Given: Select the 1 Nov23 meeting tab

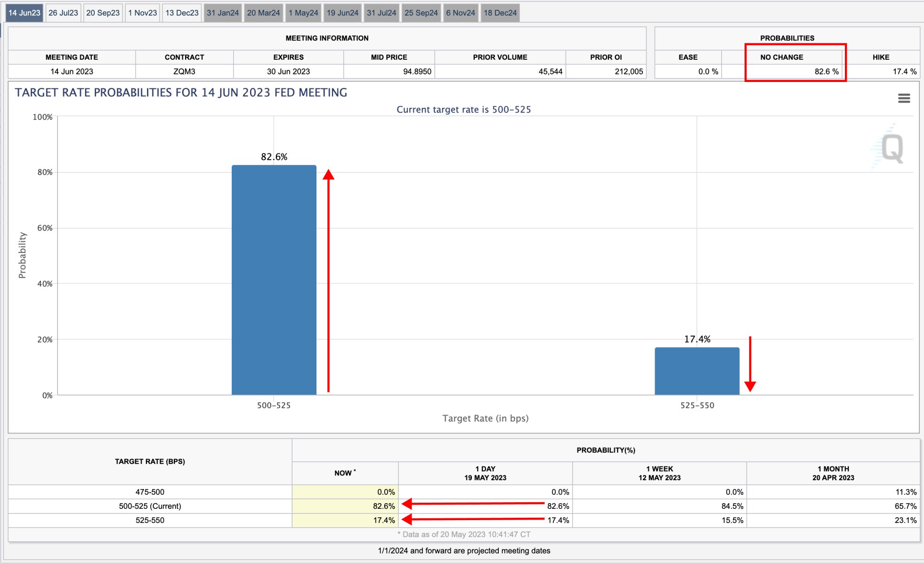Looking at the screenshot, I should coord(143,13).
